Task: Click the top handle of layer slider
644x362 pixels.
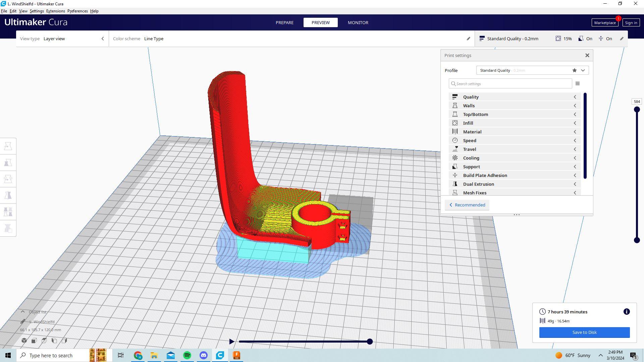Action: pos(637,109)
